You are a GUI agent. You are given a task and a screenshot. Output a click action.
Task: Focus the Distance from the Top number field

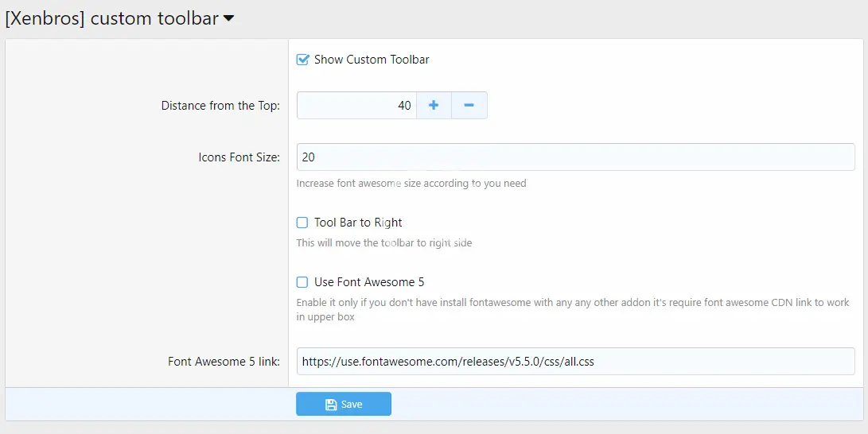click(x=356, y=106)
